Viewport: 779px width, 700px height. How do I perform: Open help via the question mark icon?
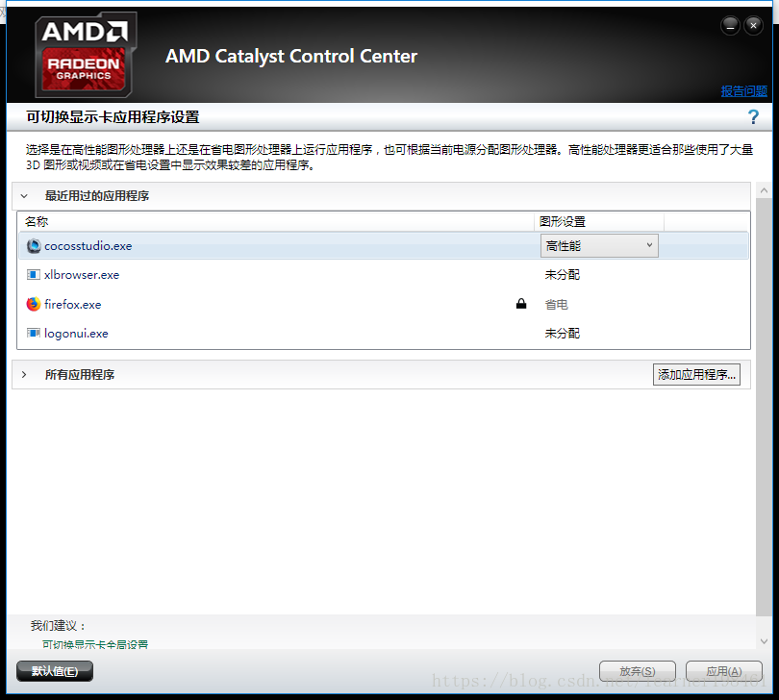tap(753, 117)
